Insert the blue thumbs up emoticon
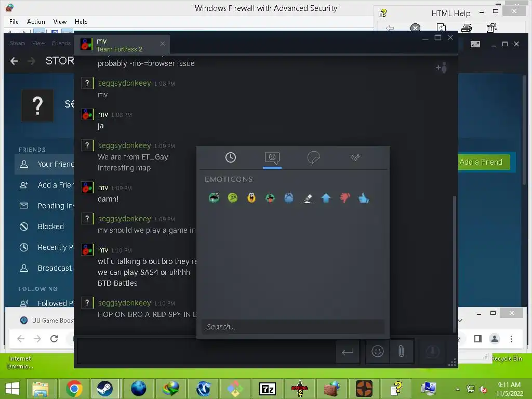 pos(363,198)
